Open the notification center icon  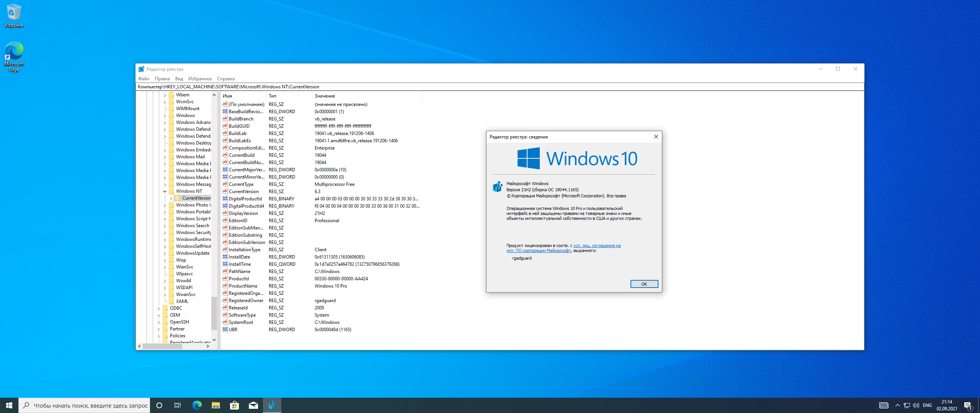[x=968, y=405]
